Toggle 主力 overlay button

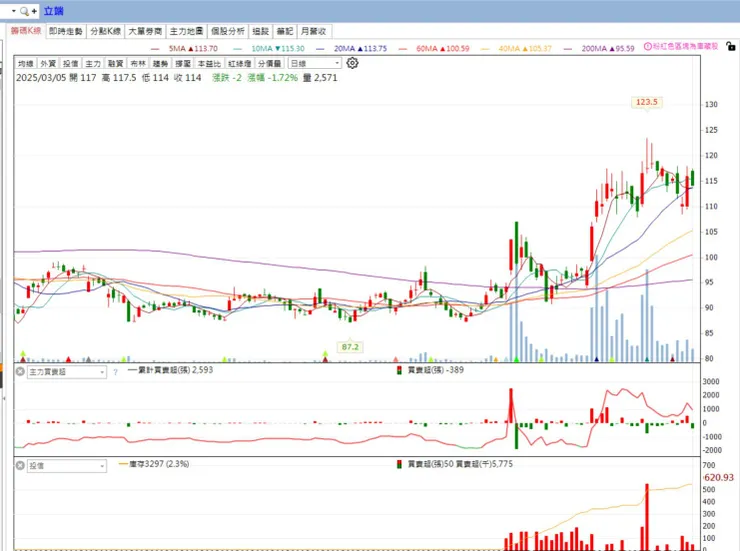point(93,63)
